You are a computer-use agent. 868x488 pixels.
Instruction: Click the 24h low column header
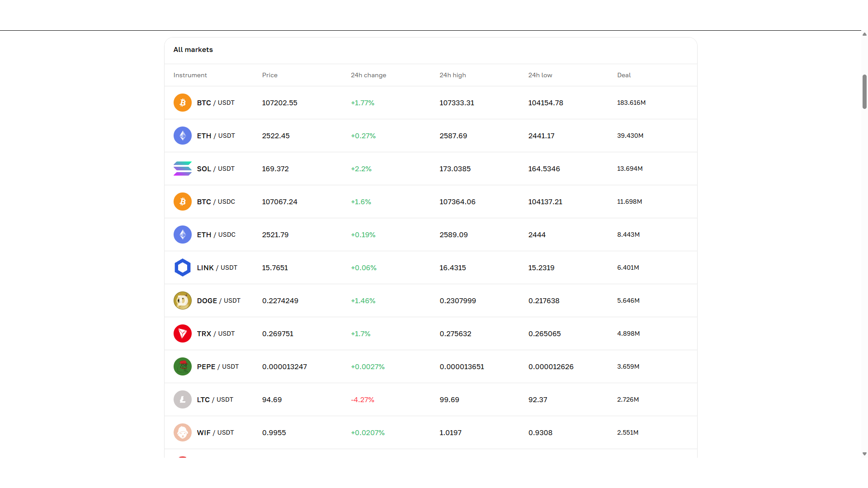(540, 75)
